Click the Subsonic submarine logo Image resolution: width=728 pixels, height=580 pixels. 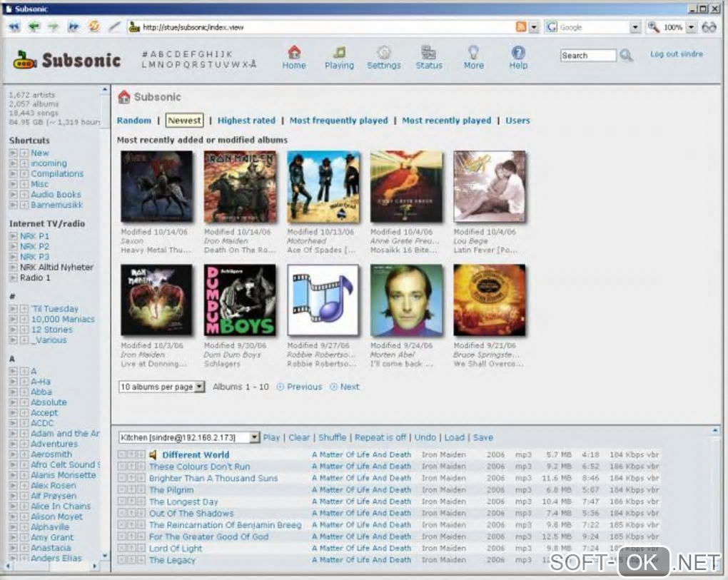tap(24, 60)
